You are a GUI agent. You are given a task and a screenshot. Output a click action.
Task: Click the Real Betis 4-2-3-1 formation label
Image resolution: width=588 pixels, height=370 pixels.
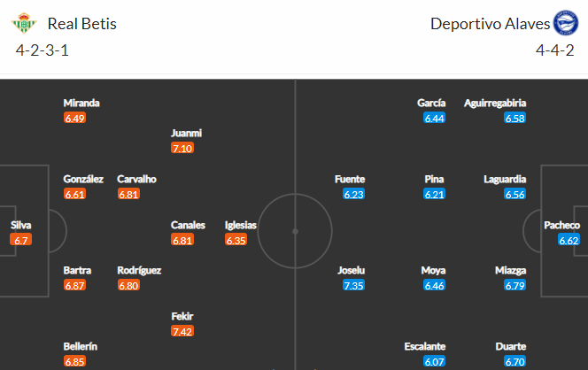click(x=42, y=50)
